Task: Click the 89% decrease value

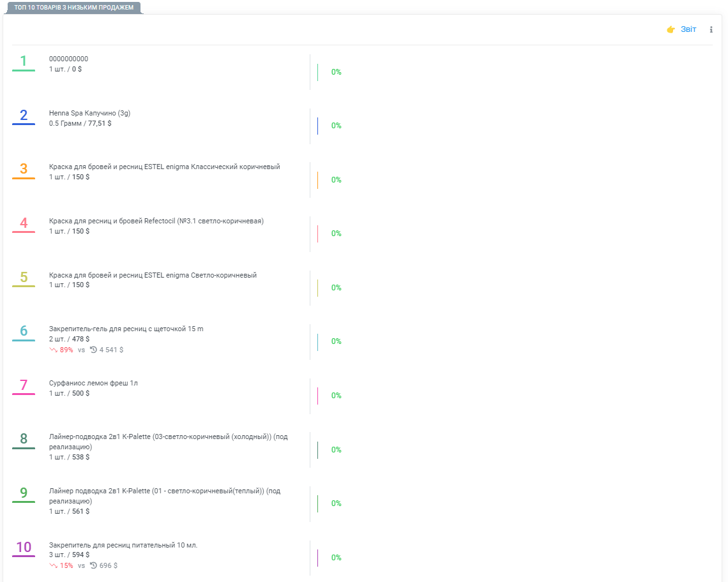Action: [x=66, y=350]
